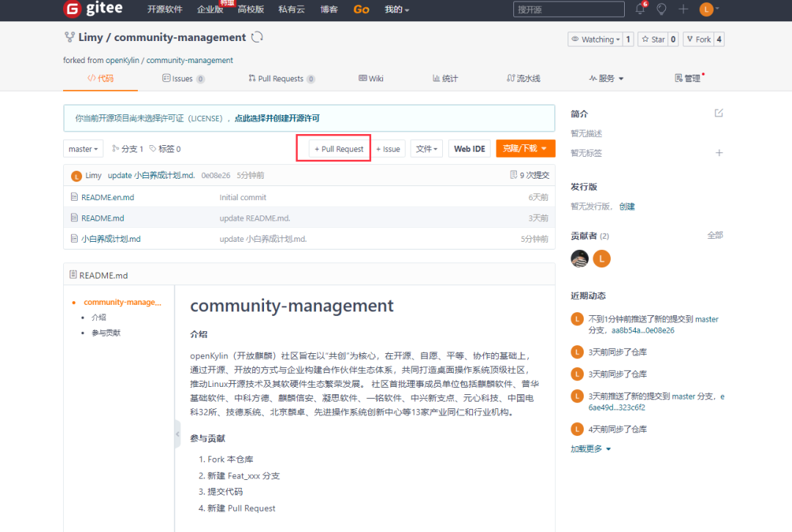Open the user avatar menu

tap(708, 9)
